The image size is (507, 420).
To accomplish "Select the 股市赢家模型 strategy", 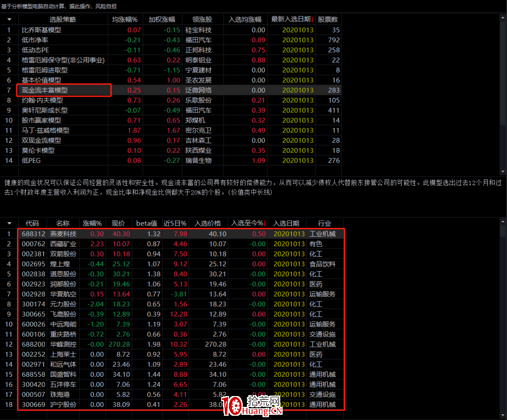I will [41, 120].
